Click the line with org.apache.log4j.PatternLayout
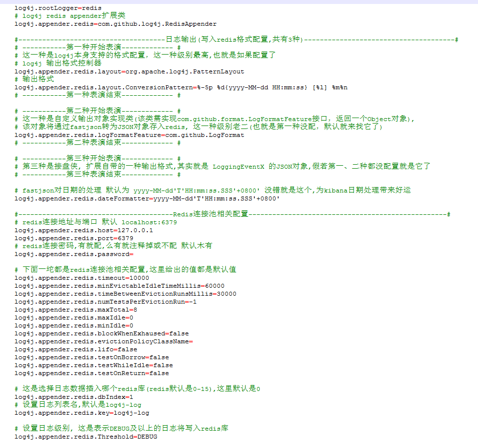The image size is (478, 448). coord(129,71)
